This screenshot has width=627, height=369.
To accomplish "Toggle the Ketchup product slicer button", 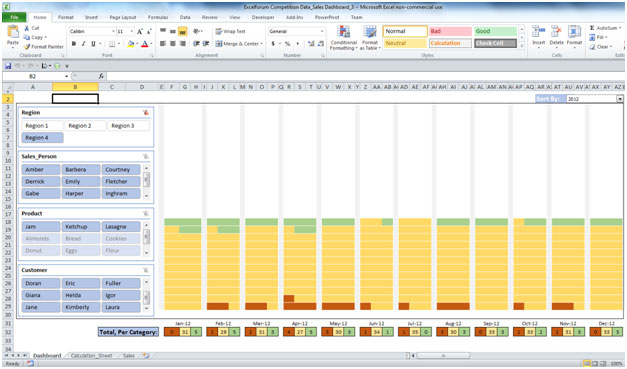I will (x=81, y=227).
